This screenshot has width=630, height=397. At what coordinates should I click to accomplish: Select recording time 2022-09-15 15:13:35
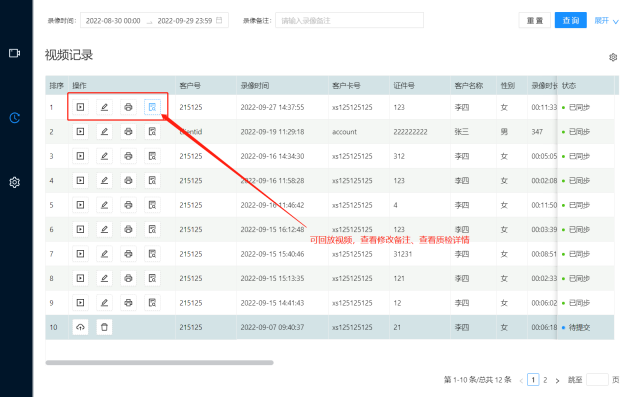[272, 278]
